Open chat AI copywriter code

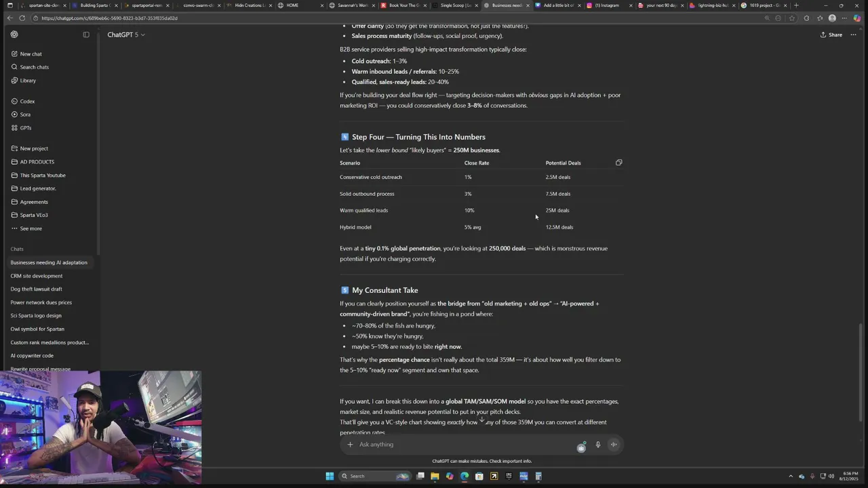[x=32, y=356]
